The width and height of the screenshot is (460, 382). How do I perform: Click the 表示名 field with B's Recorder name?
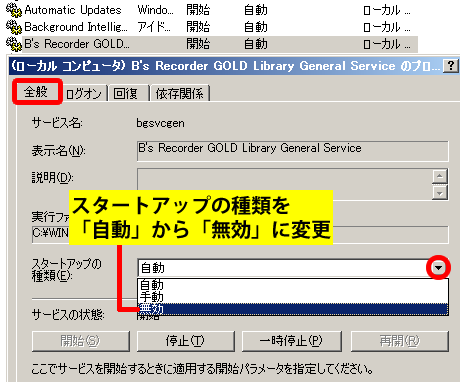click(x=293, y=151)
